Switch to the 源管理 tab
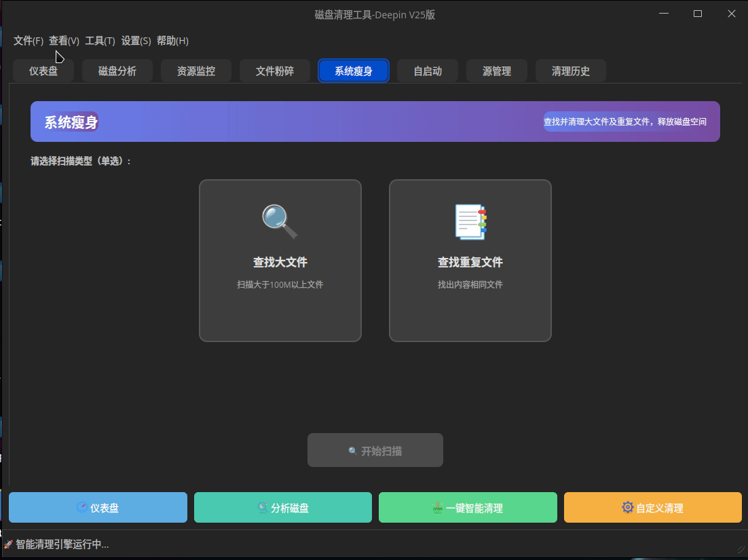The width and height of the screenshot is (748, 560). pos(497,71)
